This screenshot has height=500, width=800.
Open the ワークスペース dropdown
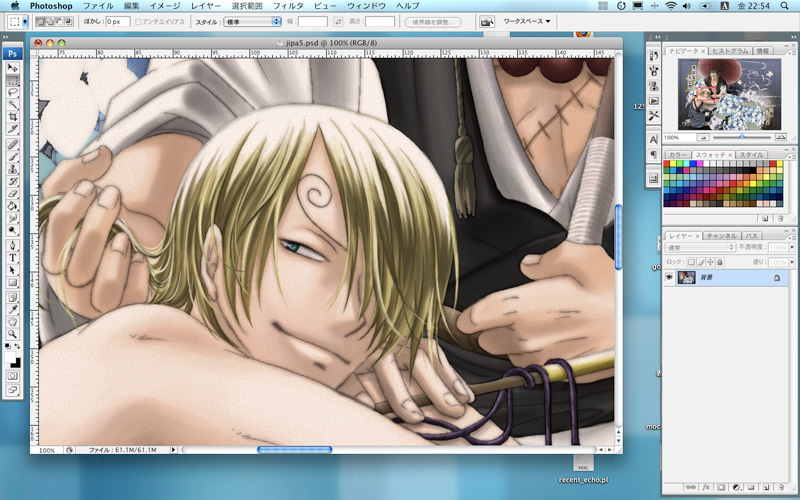[527, 21]
